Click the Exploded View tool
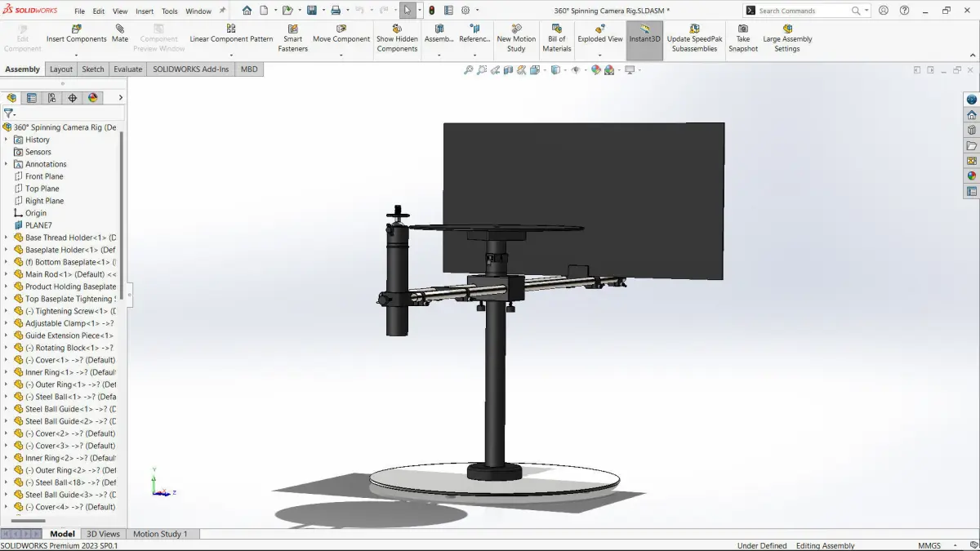Image resolution: width=980 pixels, height=551 pixels. pyautogui.click(x=600, y=33)
